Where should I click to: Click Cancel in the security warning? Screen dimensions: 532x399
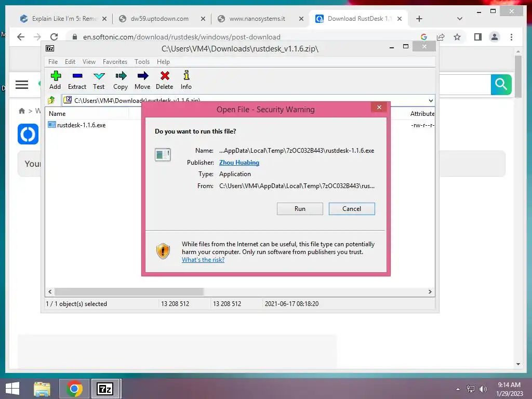click(x=352, y=209)
